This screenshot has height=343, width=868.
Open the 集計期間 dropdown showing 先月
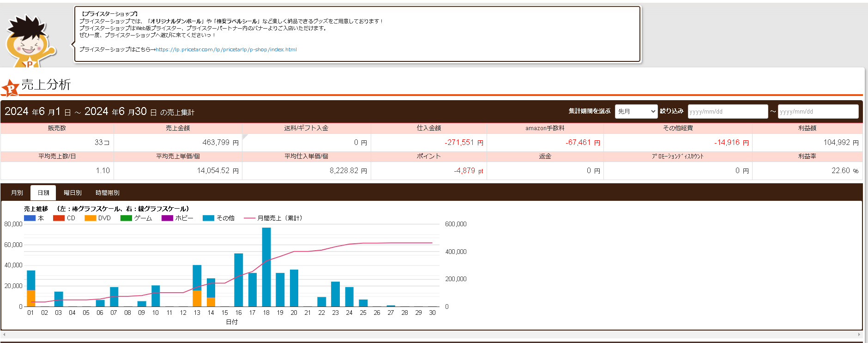636,111
